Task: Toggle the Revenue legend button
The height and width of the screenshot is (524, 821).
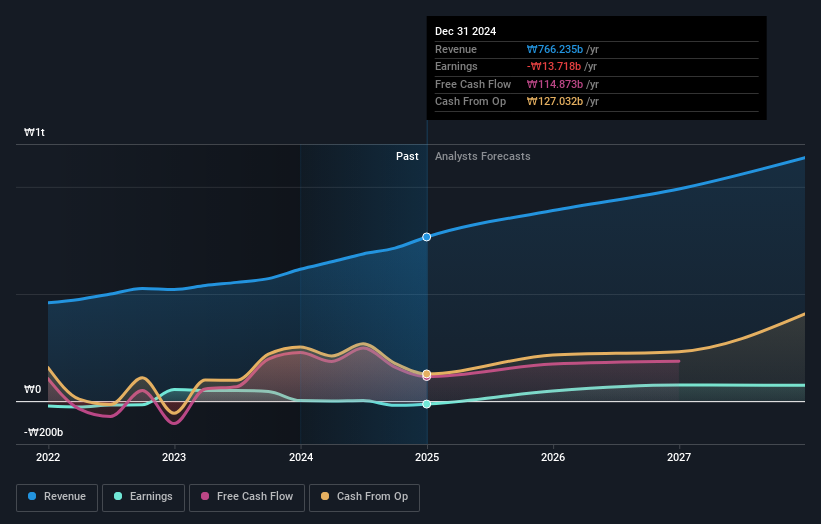Action: (57, 497)
